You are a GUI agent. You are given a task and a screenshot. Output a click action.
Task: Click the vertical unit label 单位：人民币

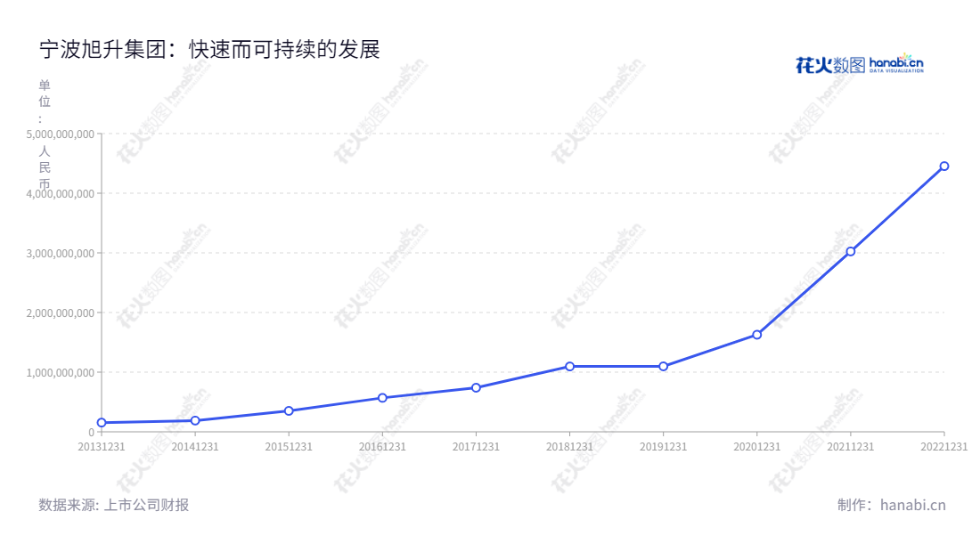pyautogui.click(x=45, y=134)
